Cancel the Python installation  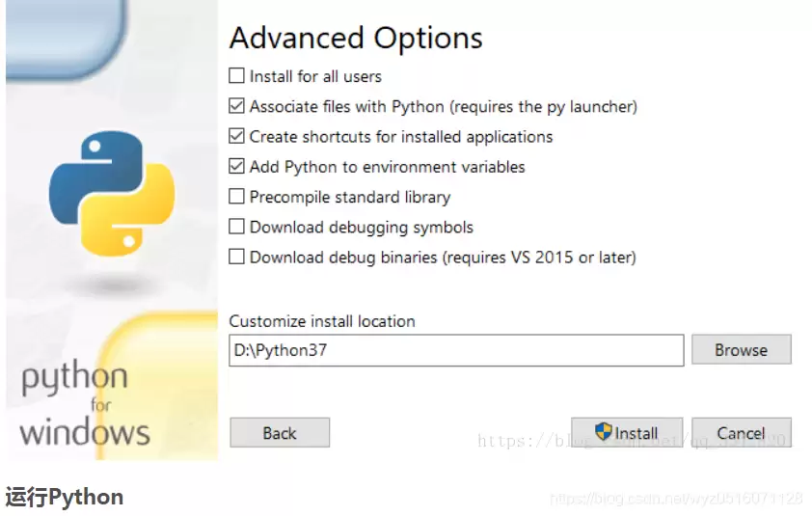coord(741,433)
